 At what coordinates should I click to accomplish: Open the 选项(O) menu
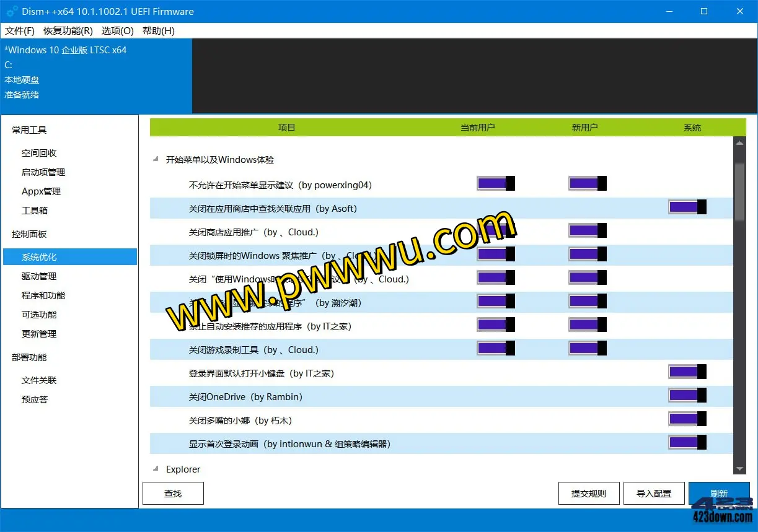(118, 31)
